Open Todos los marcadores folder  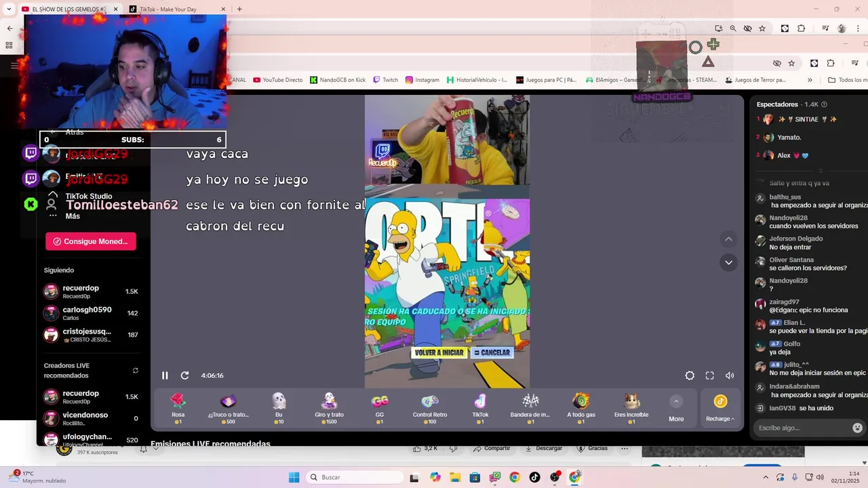click(x=848, y=80)
